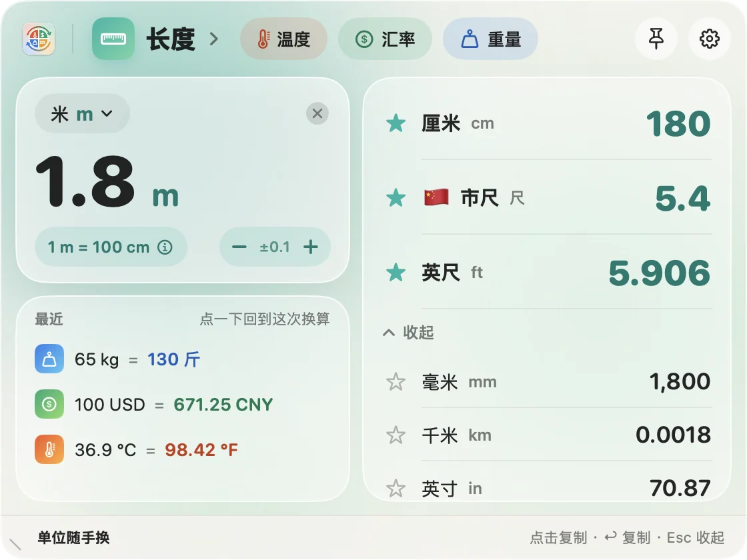Copy the 70.87 inch result

click(680, 488)
